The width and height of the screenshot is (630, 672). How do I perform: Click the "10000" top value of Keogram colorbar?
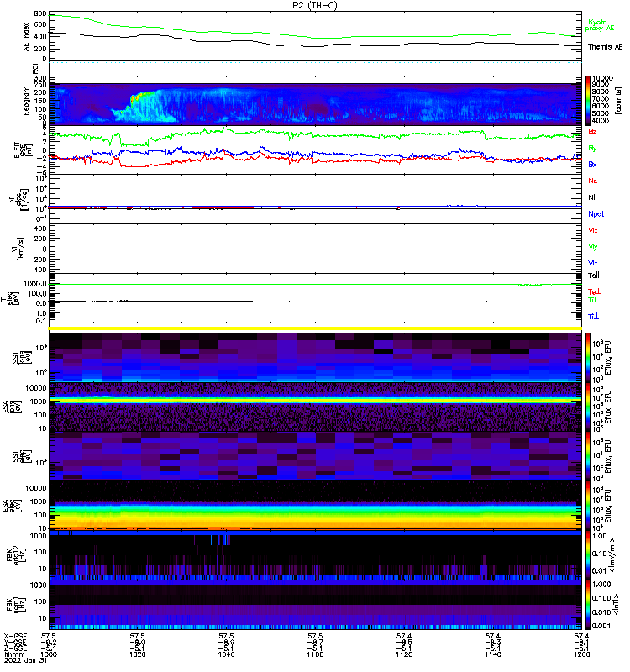click(x=602, y=78)
